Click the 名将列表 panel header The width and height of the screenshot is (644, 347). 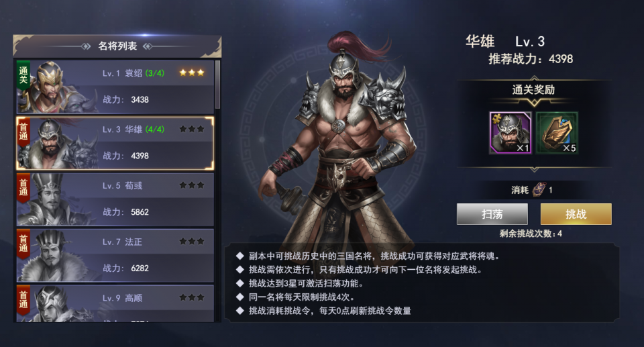click(x=117, y=46)
